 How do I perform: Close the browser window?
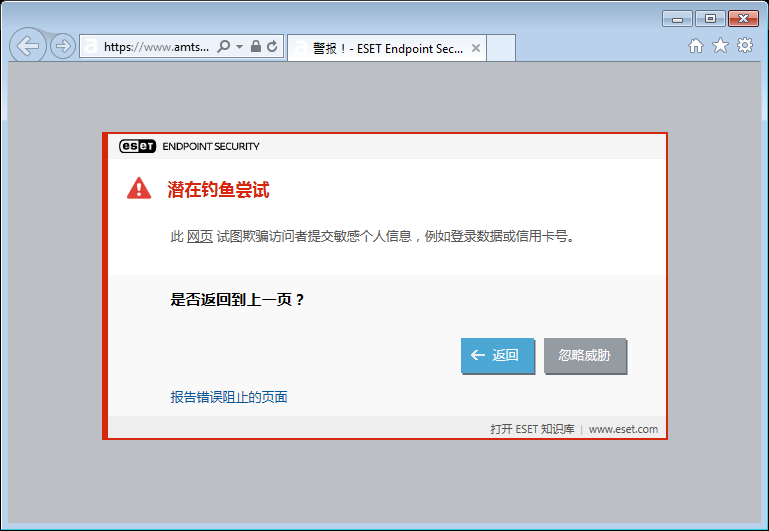click(743, 19)
